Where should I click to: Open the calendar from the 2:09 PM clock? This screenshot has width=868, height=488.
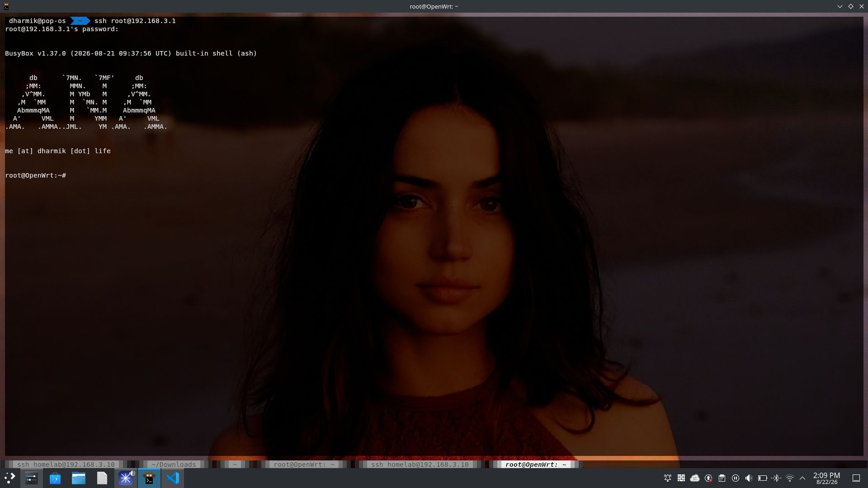pyautogui.click(x=826, y=478)
